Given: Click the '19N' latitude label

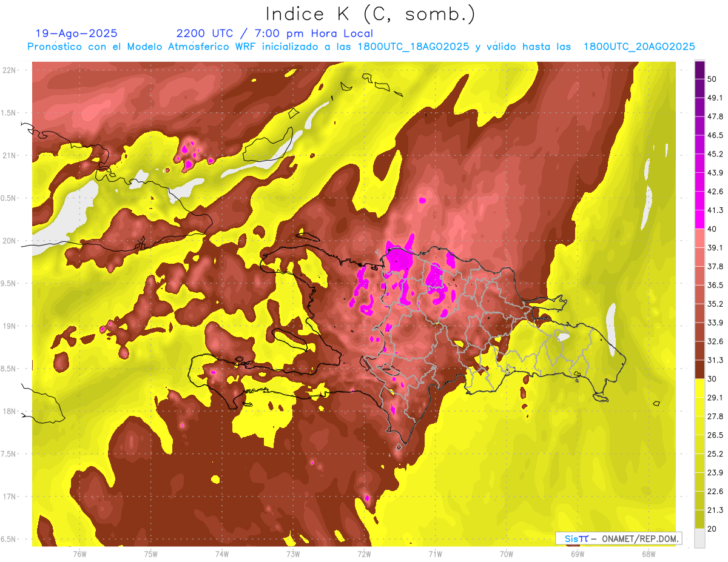Looking at the screenshot, I should pos(9,326).
